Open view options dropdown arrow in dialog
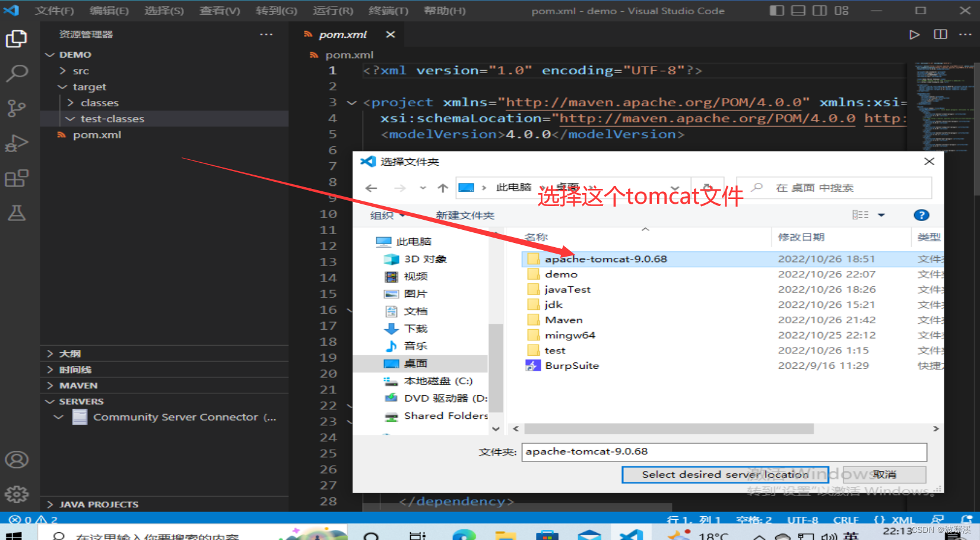The height and width of the screenshot is (540, 980). click(x=881, y=215)
